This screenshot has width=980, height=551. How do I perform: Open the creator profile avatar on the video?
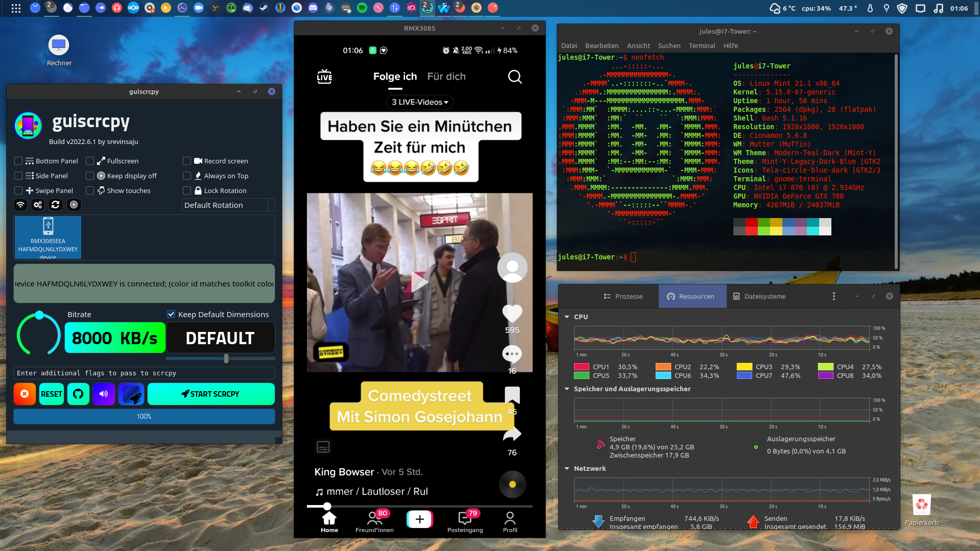[512, 268]
